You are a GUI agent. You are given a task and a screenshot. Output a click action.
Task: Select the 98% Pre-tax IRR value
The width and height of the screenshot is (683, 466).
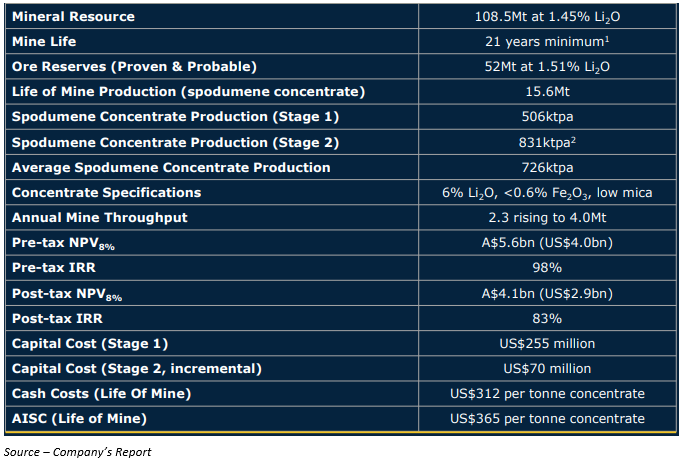point(547,268)
